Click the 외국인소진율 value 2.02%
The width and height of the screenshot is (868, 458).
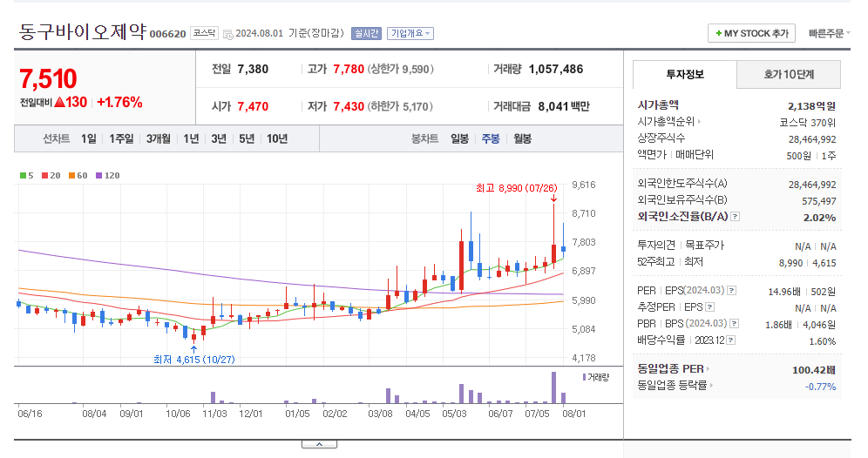pyautogui.click(x=820, y=218)
